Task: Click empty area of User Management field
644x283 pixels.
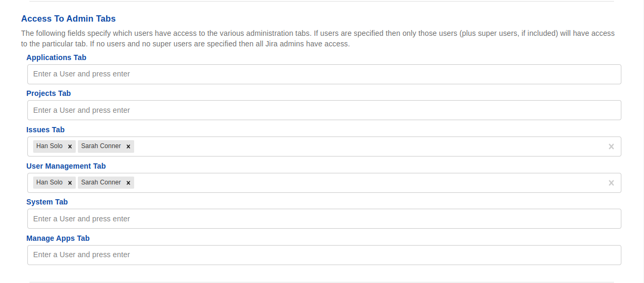Action: pos(368,183)
